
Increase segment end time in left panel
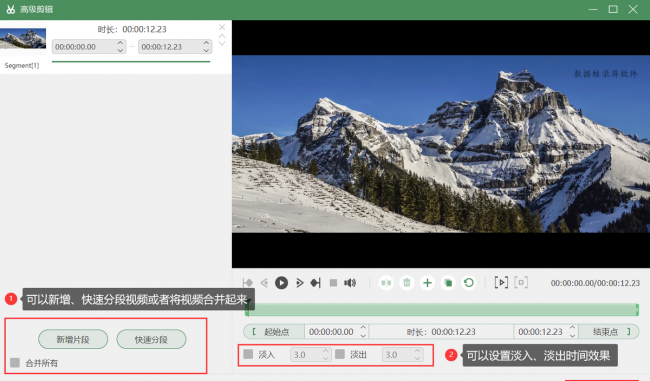pyautogui.click(x=206, y=43)
